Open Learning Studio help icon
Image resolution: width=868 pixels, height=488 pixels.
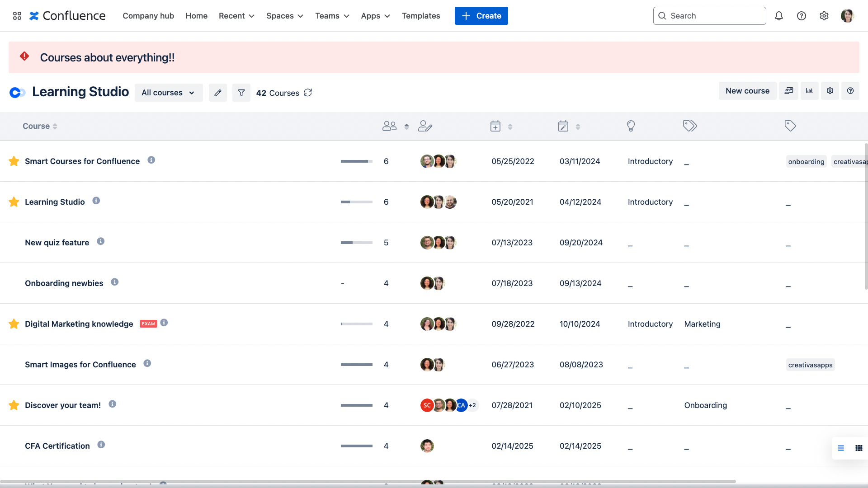pos(850,91)
